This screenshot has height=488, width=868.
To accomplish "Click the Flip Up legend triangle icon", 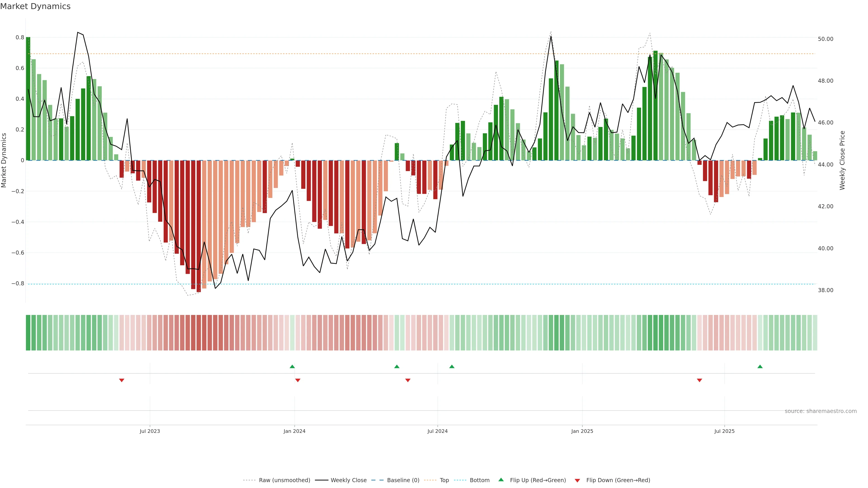I will 501,480.
